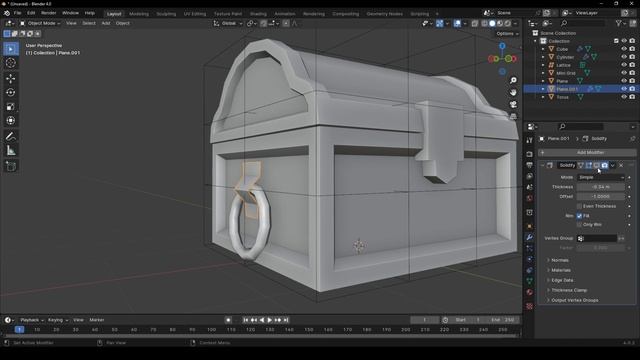
Task: Select the Move tool
Action: 11,78
